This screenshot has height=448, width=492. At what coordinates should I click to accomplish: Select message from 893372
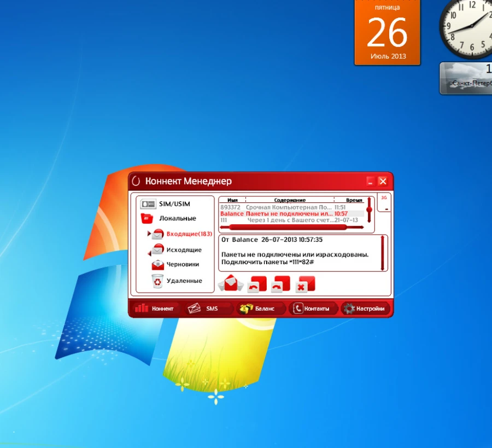tap(292, 207)
